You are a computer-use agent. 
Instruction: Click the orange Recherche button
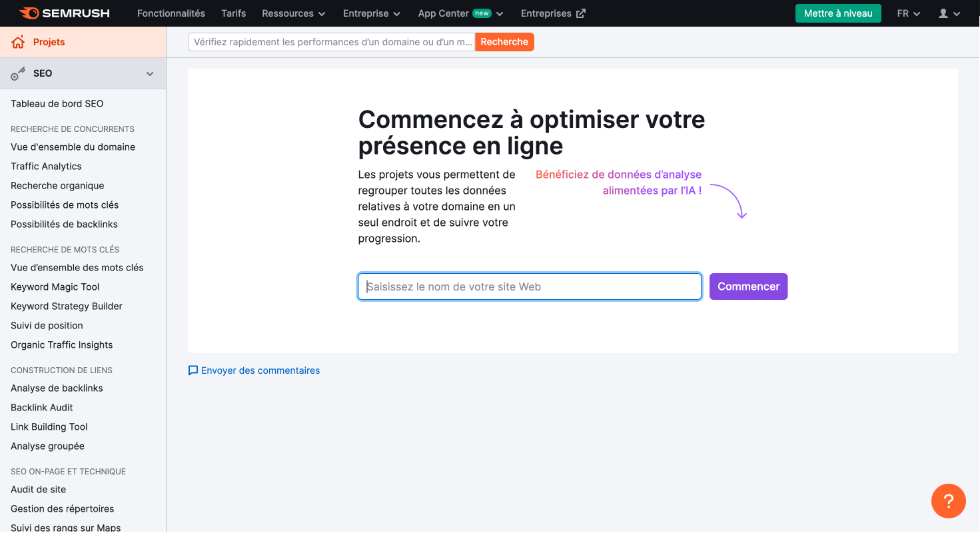[504, 42]
